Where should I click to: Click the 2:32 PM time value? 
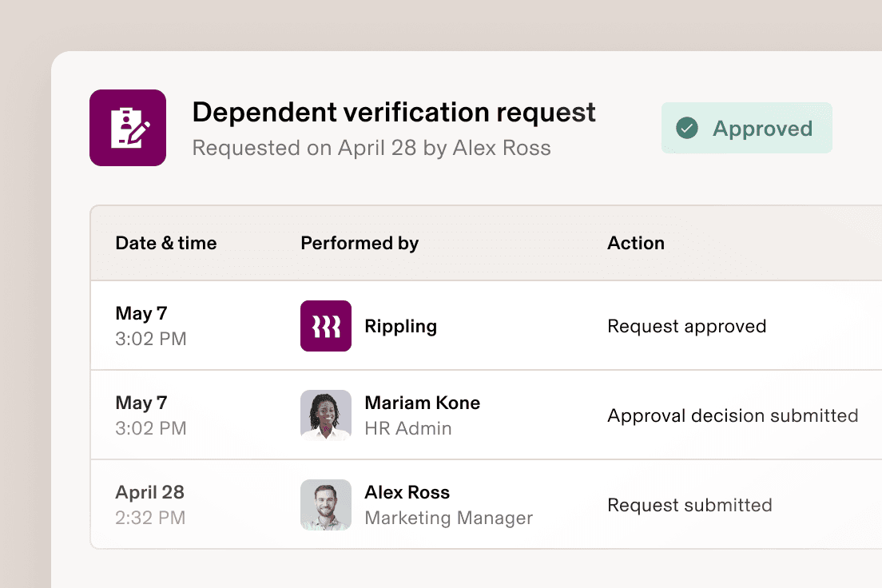(x=150, y=518)
